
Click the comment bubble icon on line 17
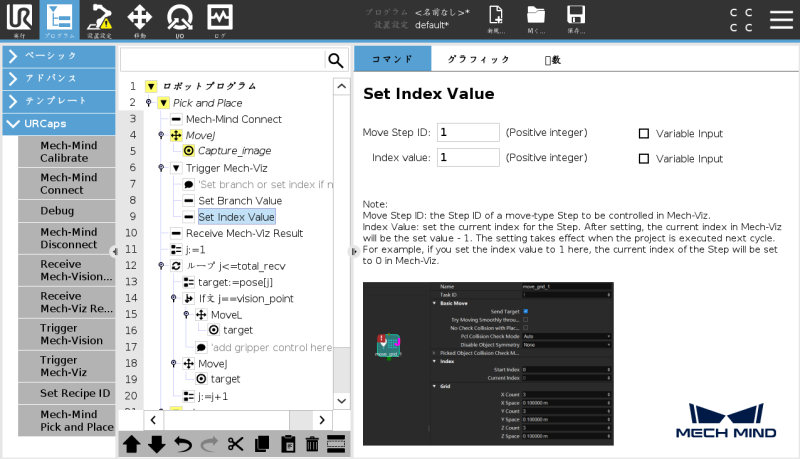[201, 347]
